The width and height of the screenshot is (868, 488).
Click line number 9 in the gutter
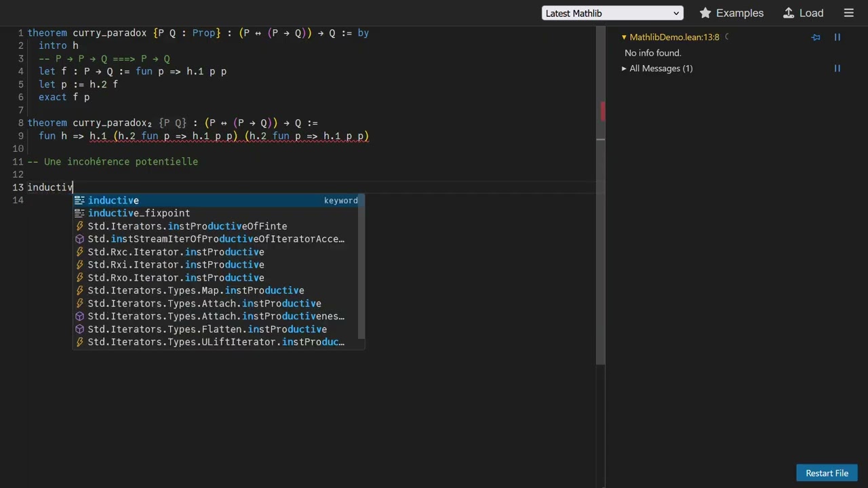(21, 136)
